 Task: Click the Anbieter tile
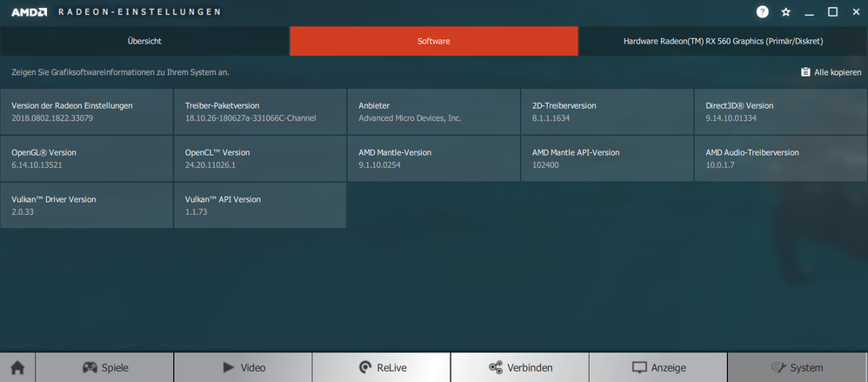[434, 111]
